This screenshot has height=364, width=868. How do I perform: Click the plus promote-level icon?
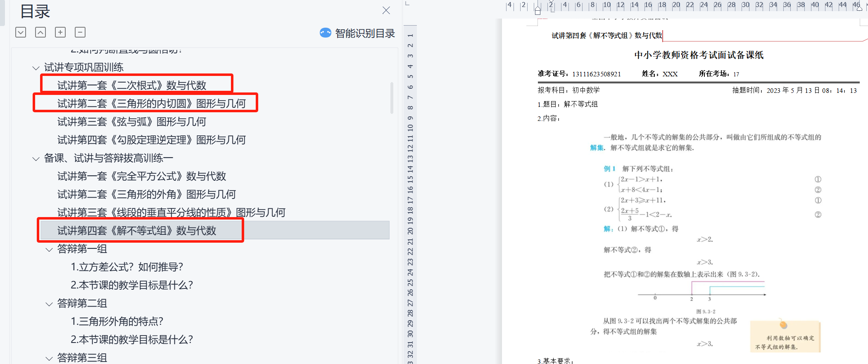click(60, 32)
